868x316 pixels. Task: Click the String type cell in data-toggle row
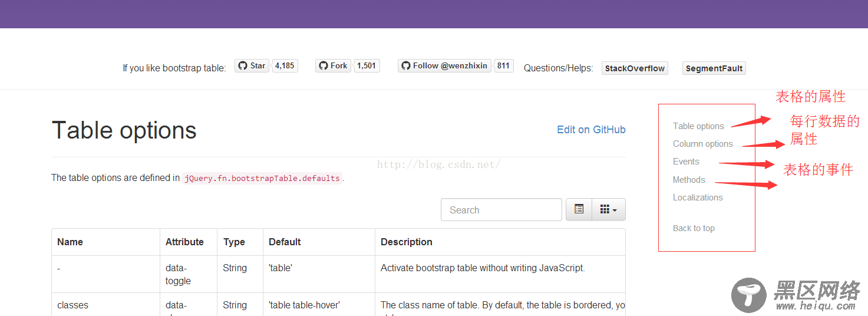(x=240, y=274)
